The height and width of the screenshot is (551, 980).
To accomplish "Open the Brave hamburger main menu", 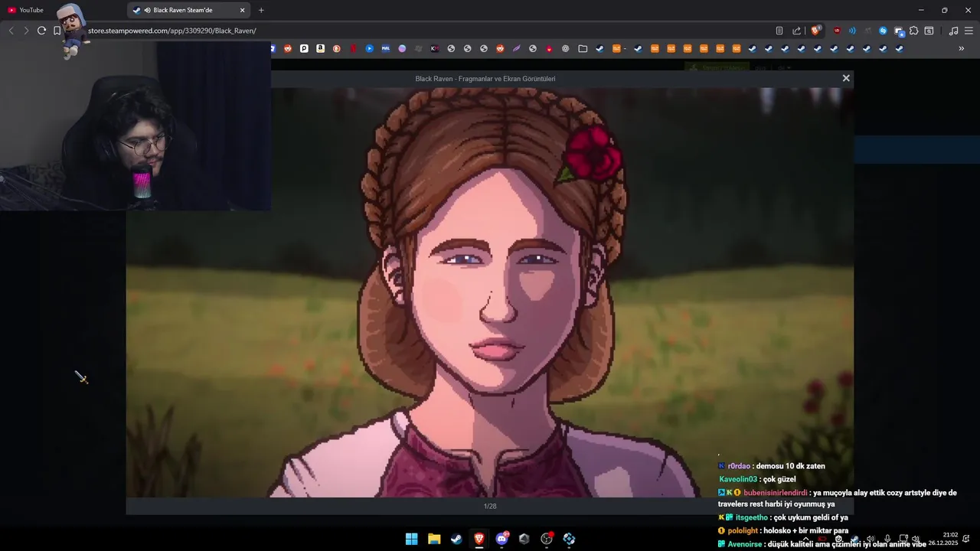I will click(x=969, y=31).
